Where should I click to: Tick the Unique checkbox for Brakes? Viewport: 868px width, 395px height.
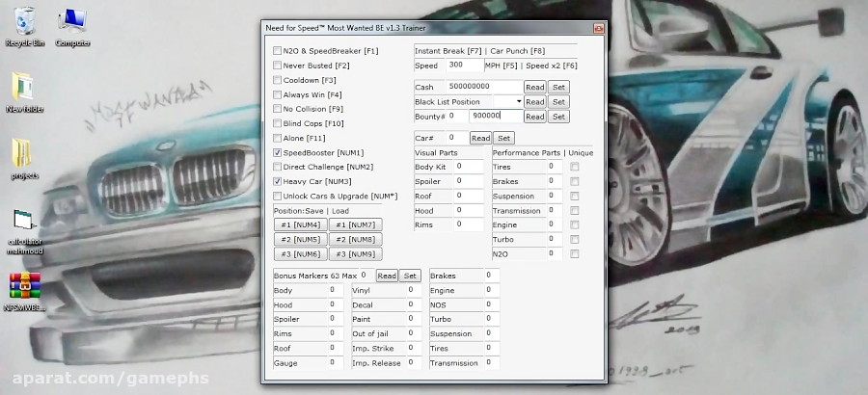click(x=575, y=181)
